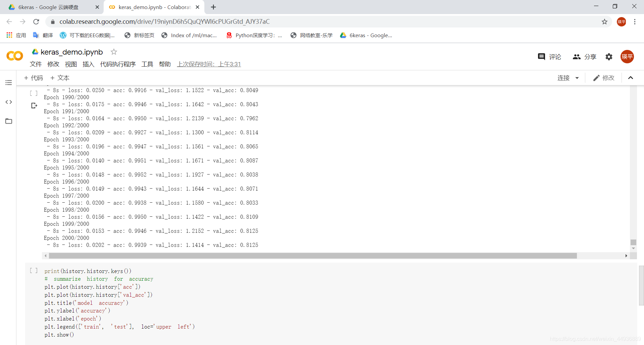The image size is (644, 345).
Task: Click the print(history.history.keys()) code line
Action: tap(88, 271)
